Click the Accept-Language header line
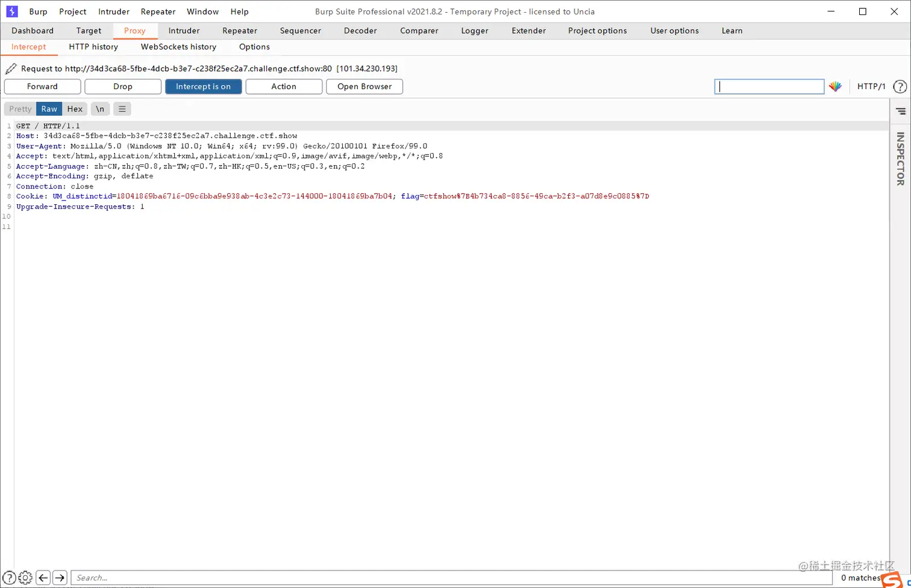The image size is (911, 588). click(x=190, y=166)
